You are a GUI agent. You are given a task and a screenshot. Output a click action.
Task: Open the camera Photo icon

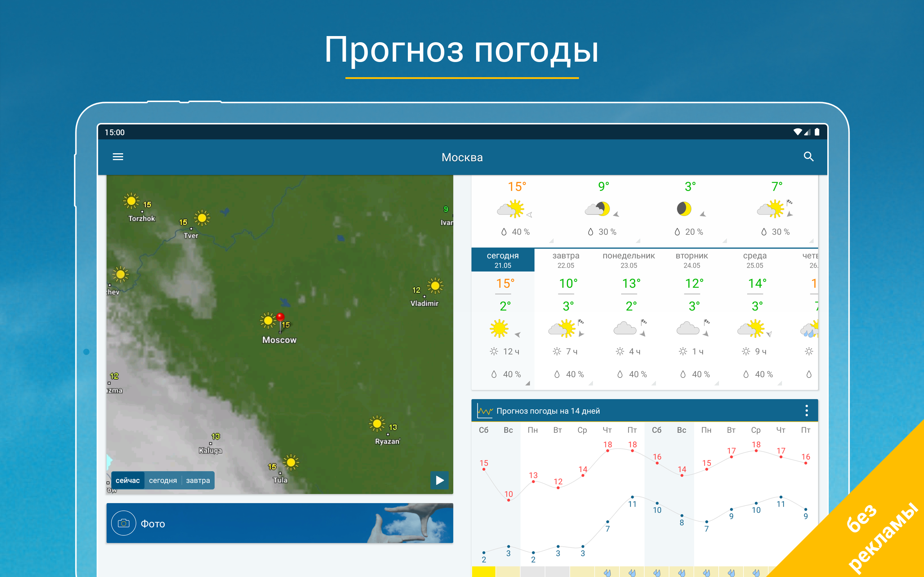pyautogui.click(x=123, y=523)
